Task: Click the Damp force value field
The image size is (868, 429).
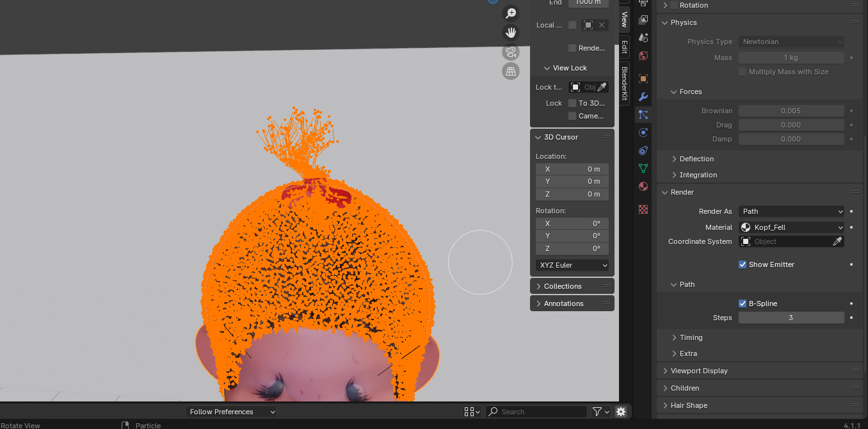Action: coord(791,139)
